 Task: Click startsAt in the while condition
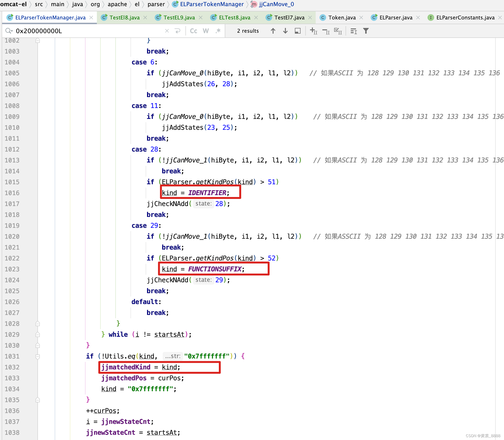(x=169, y=334)
